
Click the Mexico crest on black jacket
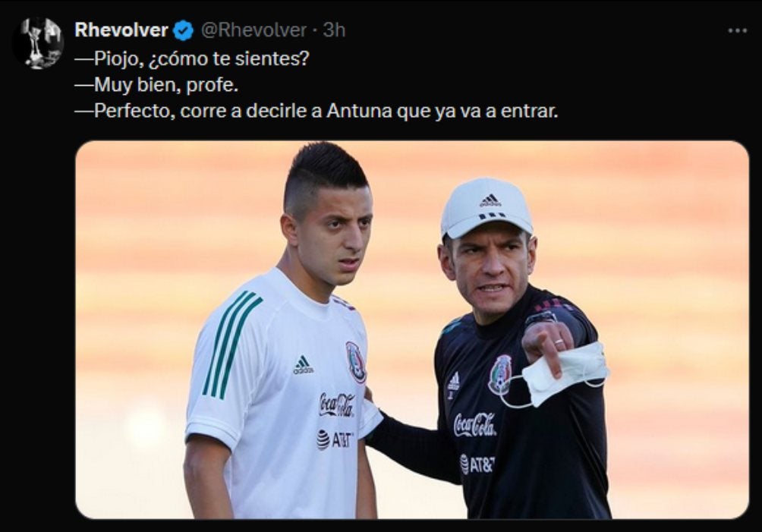tap(500, 374)
